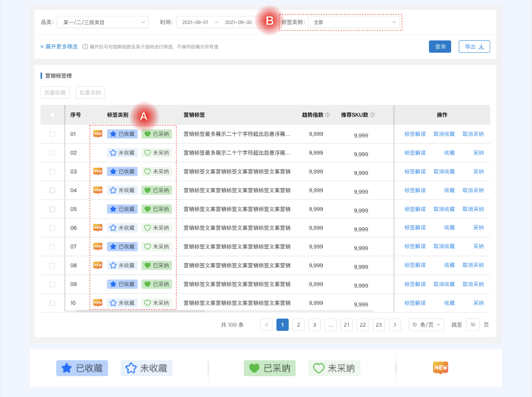Toggle the select-all header checkbox
Screen dimensions: 532x397
click(52, 115)
